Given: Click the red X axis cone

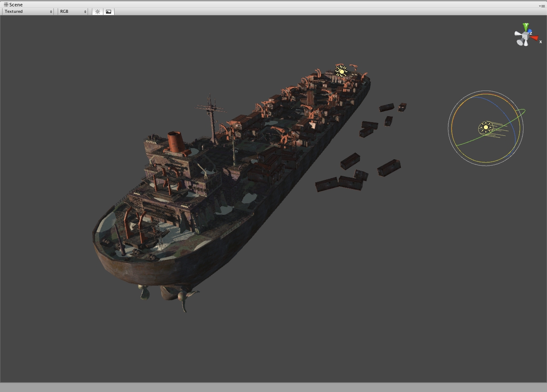Looking at the screenshot, I should pos(534,38).
